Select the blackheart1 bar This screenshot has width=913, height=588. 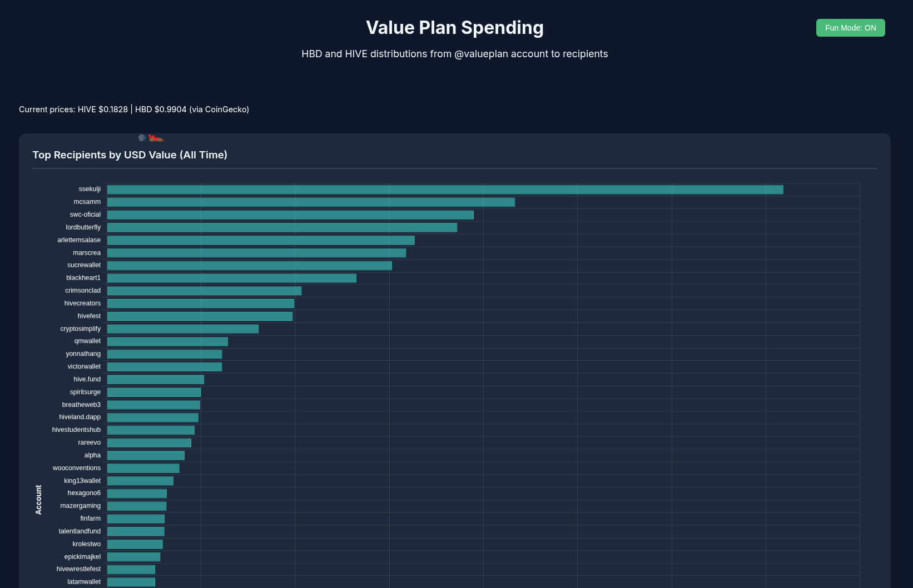click(231, 278)
